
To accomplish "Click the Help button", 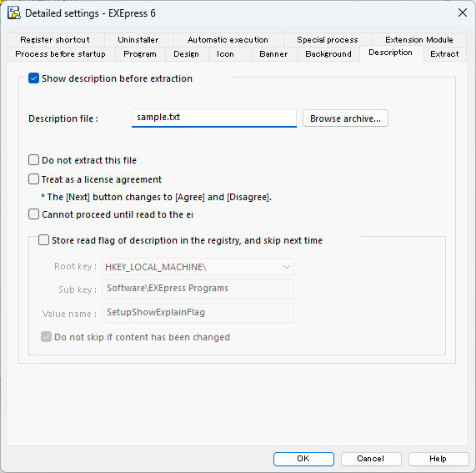I will pyautogui.click(x=438, y=459).
